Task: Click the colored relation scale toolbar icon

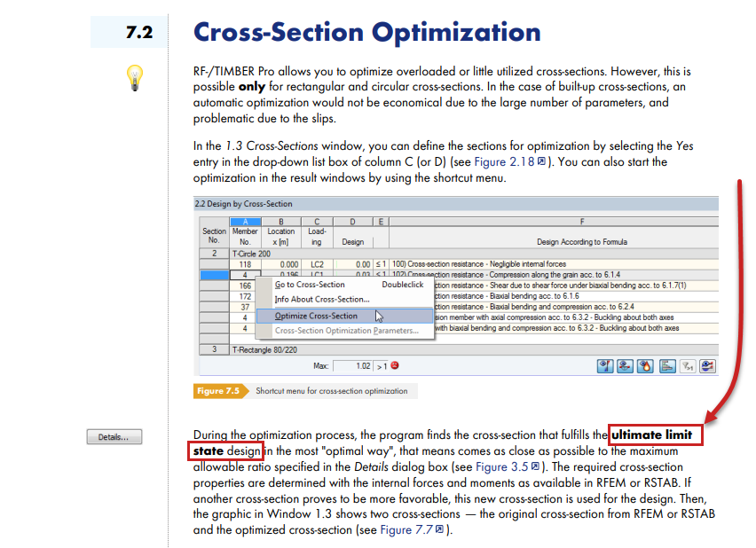Action: click(x=666, y=365)
